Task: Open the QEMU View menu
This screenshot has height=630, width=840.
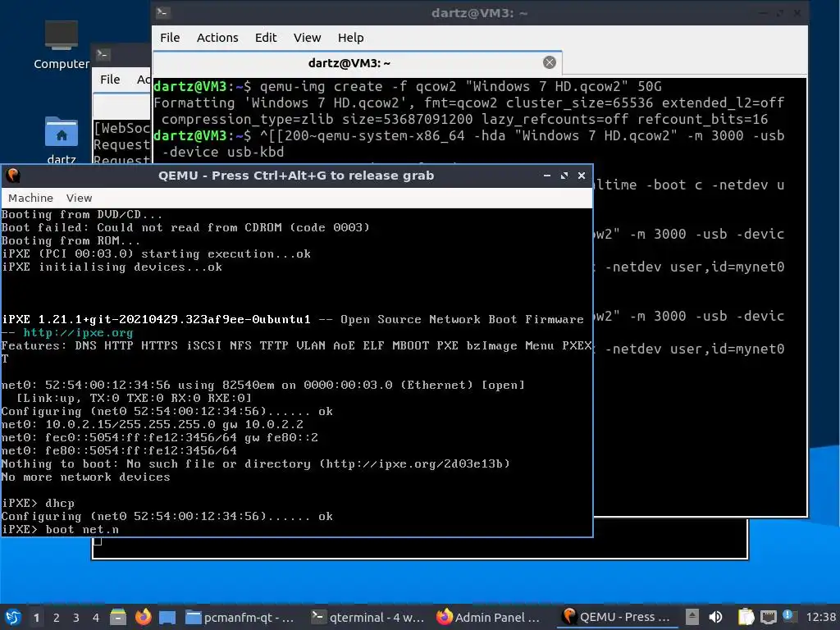Action: (80, 198)
